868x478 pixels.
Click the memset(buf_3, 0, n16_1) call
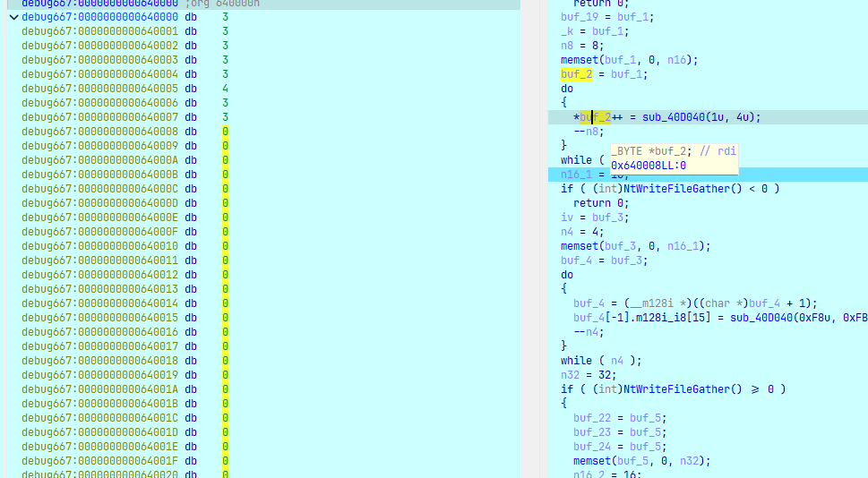coord(635,246)
